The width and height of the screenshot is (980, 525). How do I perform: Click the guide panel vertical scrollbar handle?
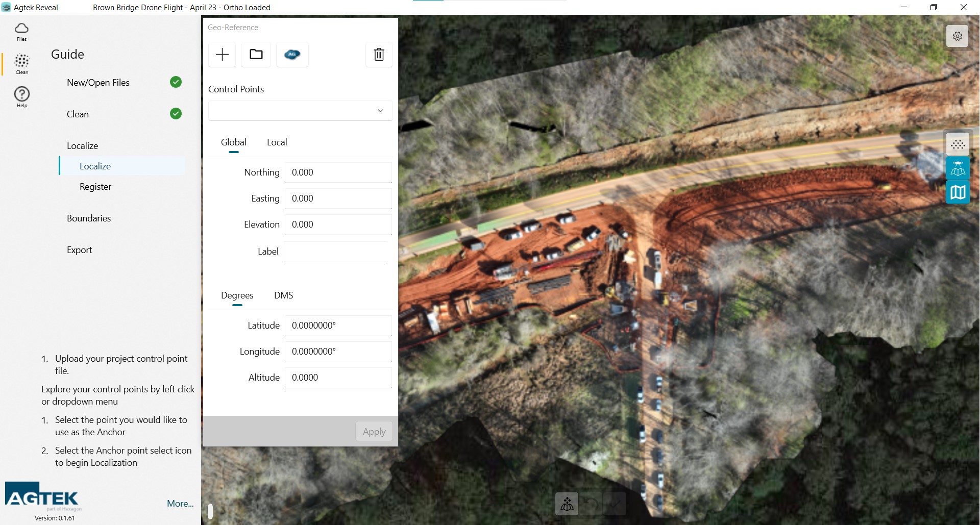click(210, 511)
